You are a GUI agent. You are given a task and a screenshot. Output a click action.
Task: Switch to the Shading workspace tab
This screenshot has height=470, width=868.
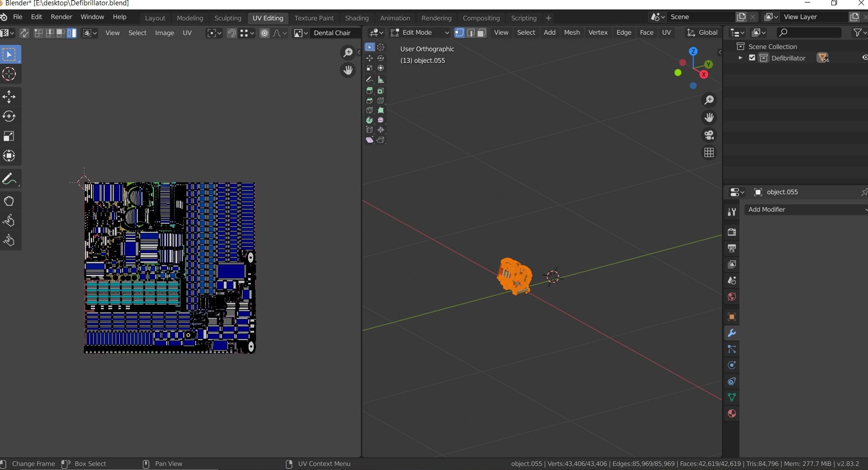tap(357, 18)
